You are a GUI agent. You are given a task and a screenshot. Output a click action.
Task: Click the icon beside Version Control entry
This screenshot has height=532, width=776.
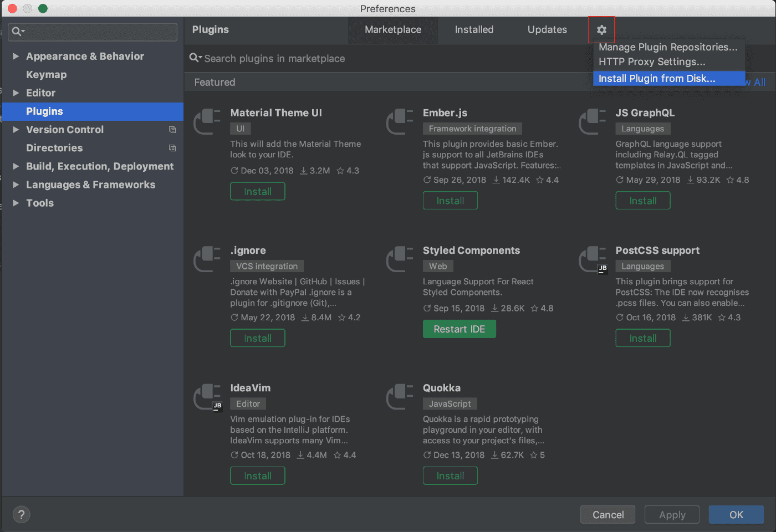(x=172, y=130)
